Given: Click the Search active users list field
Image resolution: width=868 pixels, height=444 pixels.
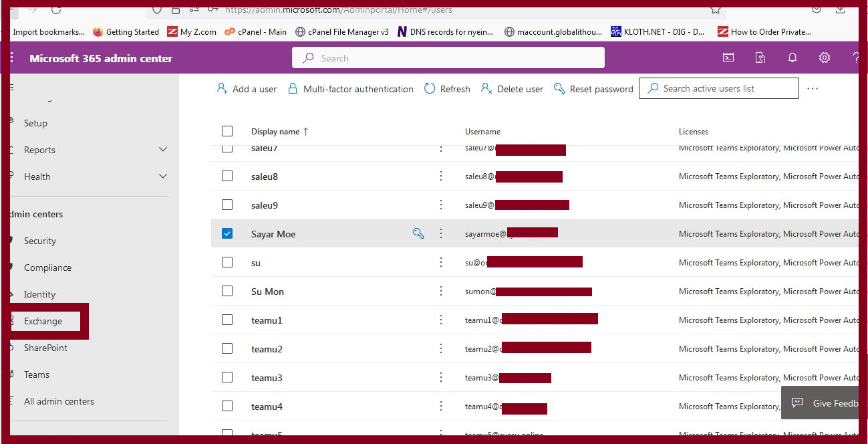Looking at the screenshot, I should click(719, 88).
